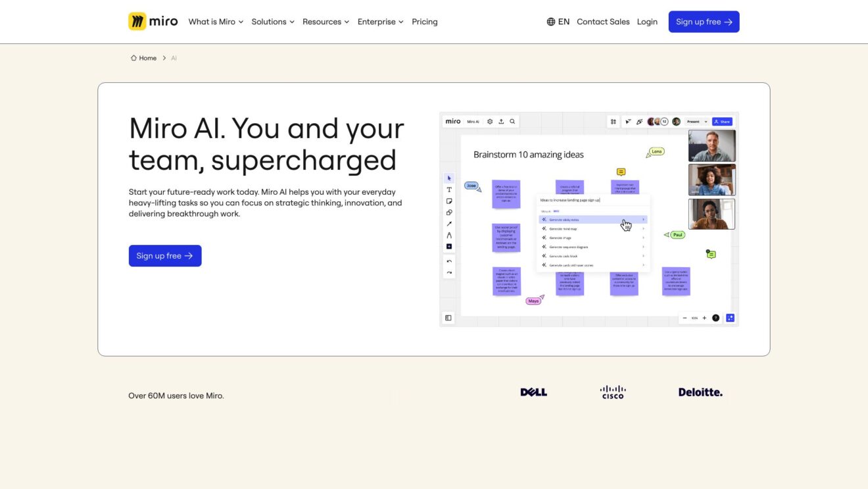Click Sign up free under the hero text
This screenshot has width=868, height=489.
tap(165, 256)
